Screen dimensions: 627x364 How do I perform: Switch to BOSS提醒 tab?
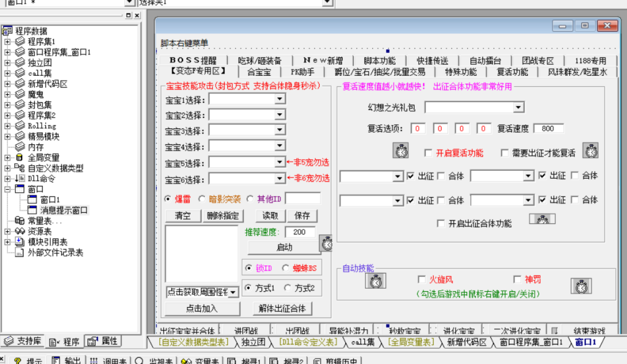(x=193, y=61)
